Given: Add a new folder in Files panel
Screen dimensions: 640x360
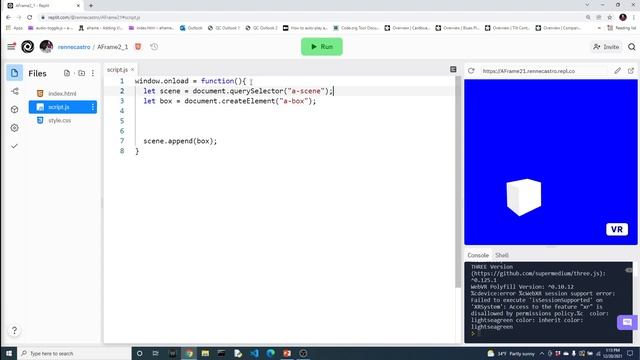Looking at the screenshot, I should [82, 73].
